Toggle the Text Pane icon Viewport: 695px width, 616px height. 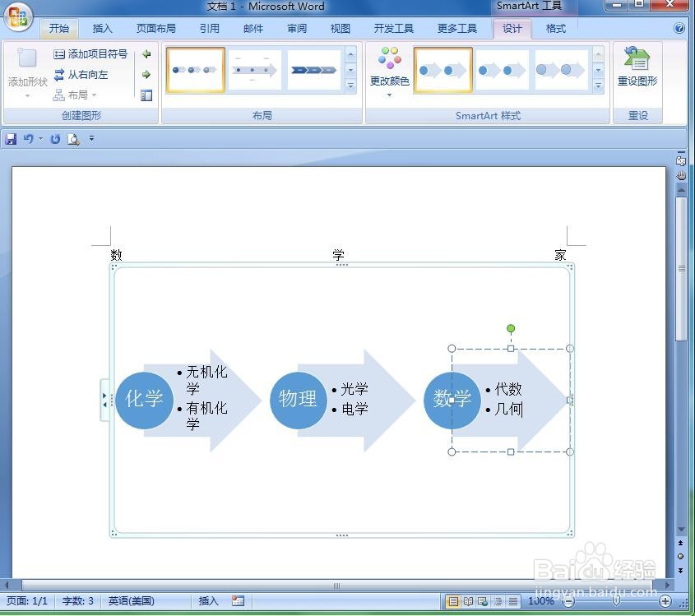(x=146, y=95)
